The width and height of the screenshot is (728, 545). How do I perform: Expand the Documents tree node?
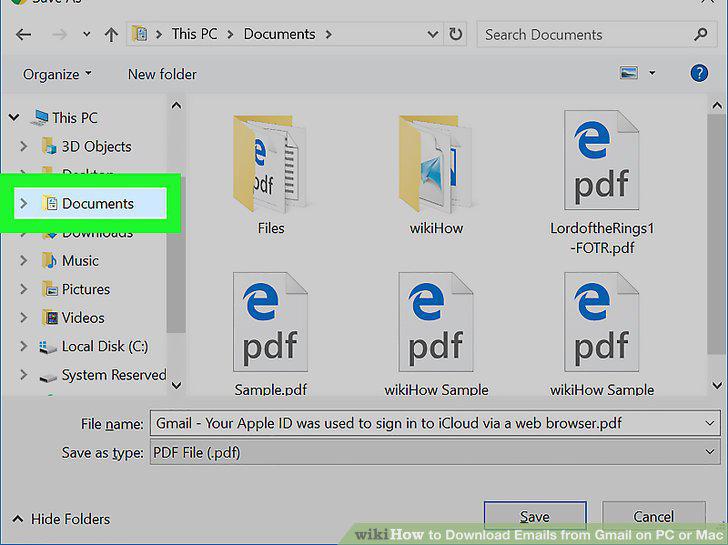(x=24, y=203)
